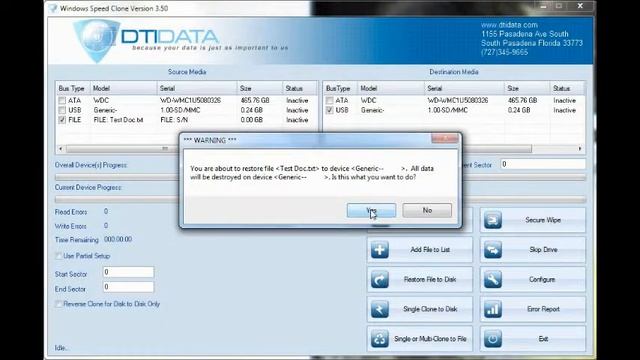Sort destination list by Status header
This screenshot has height=360, width=640.
pos(568,89)
